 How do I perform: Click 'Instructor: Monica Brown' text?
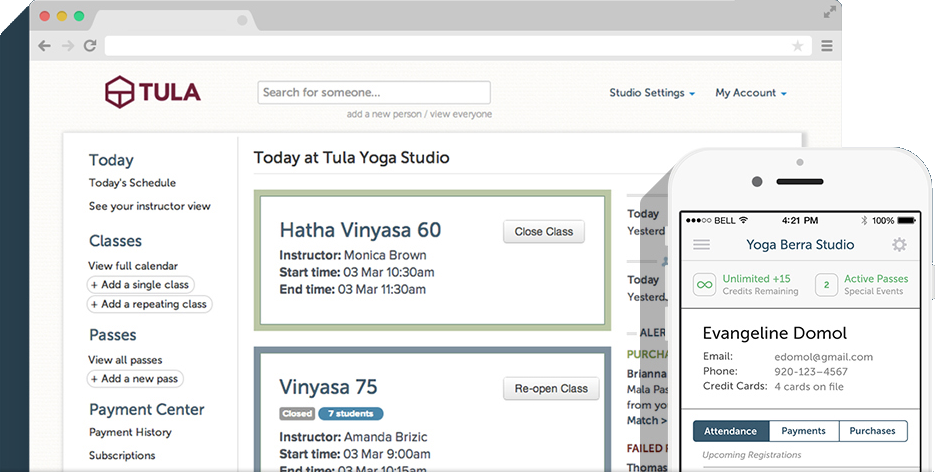pyautogui.click(x=353, y=255)
